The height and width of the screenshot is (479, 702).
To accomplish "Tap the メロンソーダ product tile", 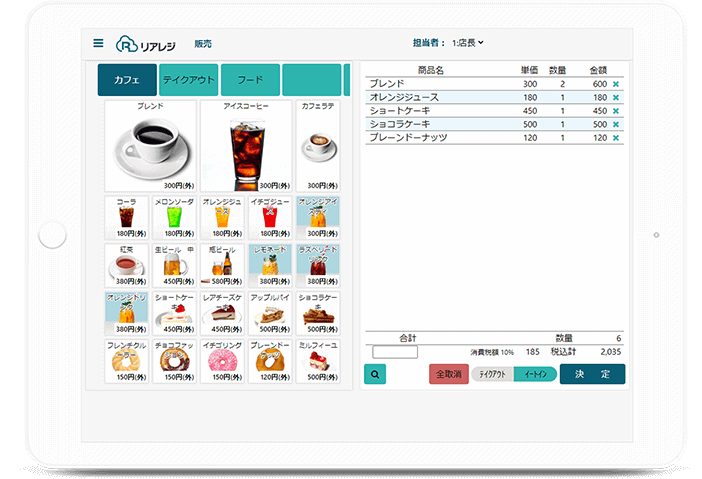I will (173, 218).
